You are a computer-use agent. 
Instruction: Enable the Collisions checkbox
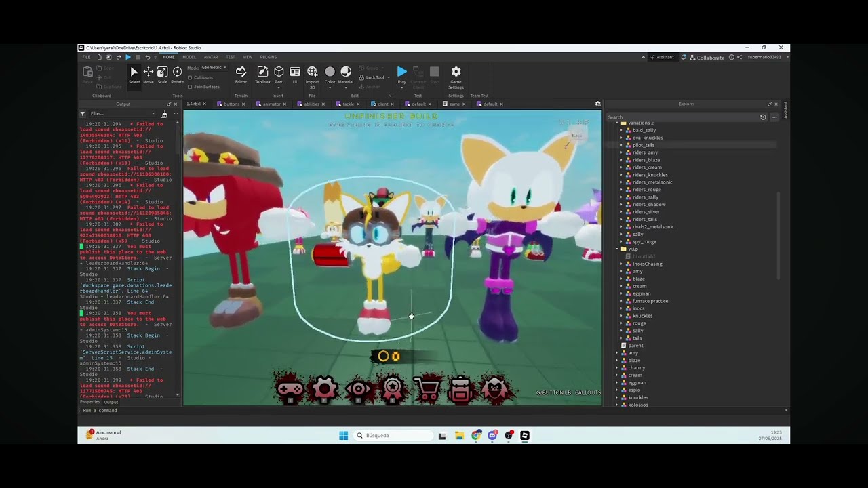[x=190, y=77]
